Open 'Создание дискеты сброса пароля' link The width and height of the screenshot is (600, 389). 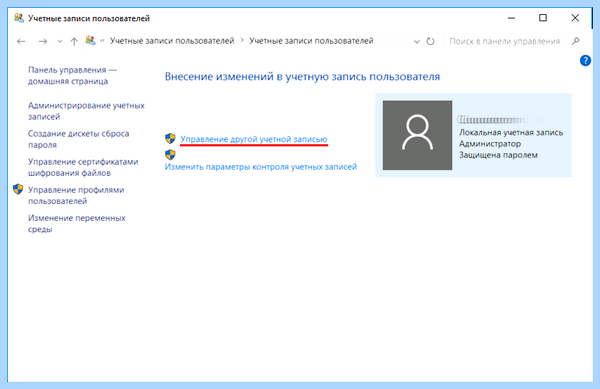click(x=78, y=139)
